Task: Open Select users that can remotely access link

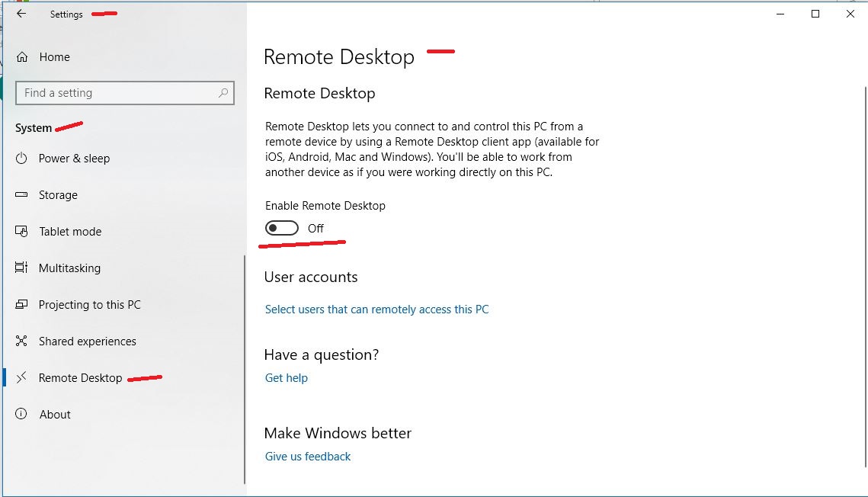Action: [x=377, y=309]
